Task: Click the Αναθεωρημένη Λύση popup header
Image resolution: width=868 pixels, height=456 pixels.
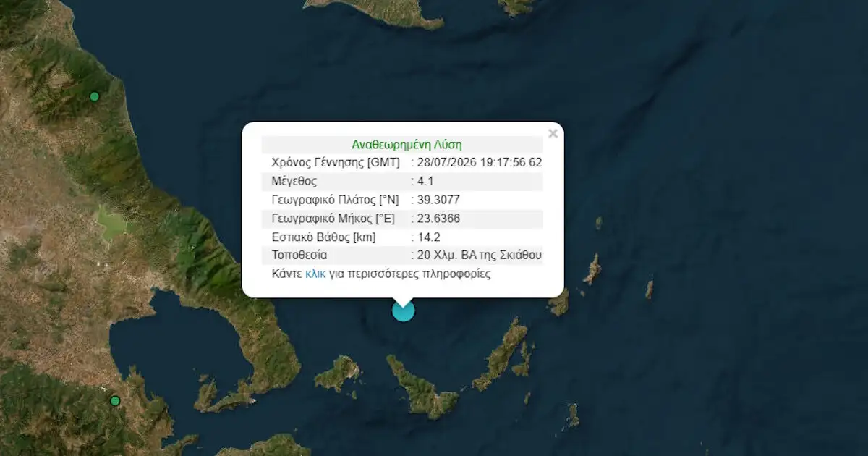Action: pyautogui.click(x=407, y=144)
